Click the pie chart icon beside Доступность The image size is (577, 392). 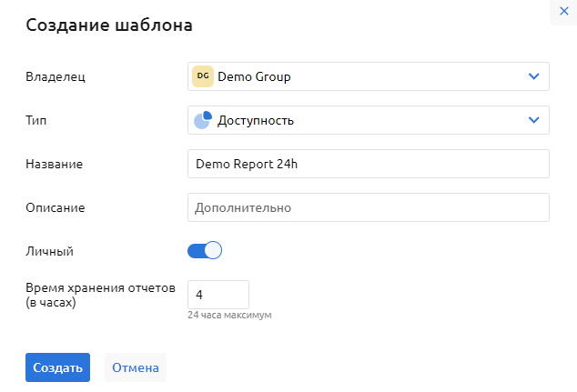tap(203, 120)
